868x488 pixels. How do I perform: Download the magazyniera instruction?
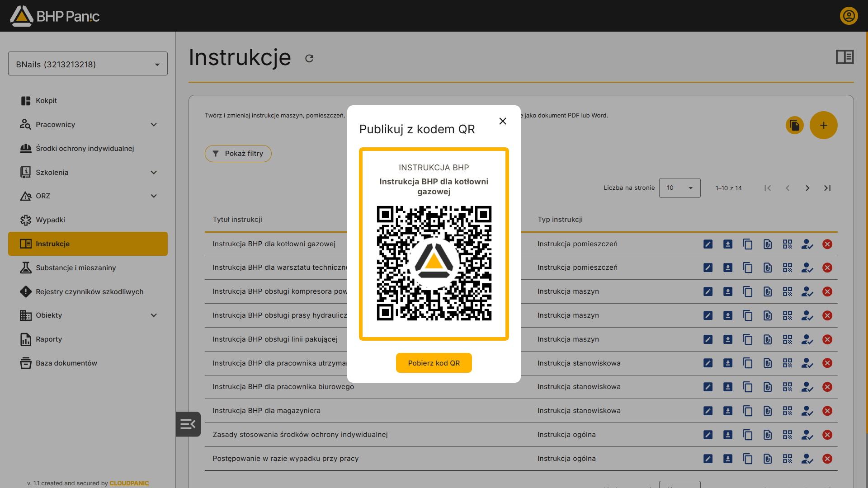coord(728,411)
